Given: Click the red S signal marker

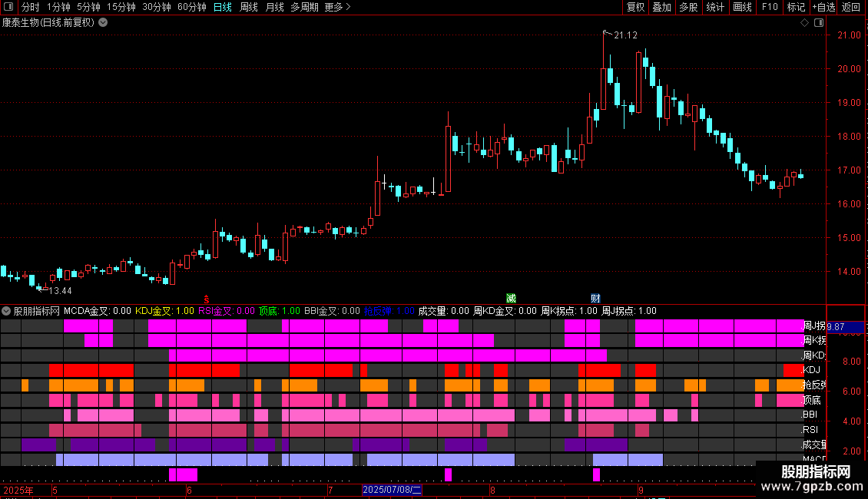Looking at the screenshot, I should pos(207,299).
